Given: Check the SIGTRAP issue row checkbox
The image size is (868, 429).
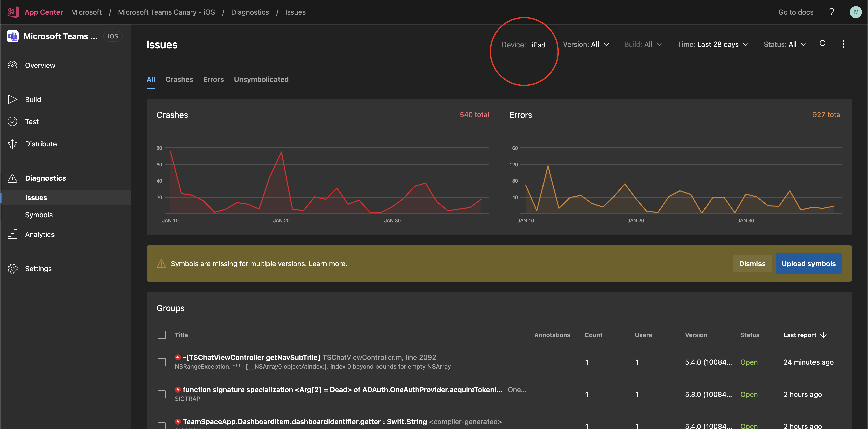Looking at the screenshot, I should click(x=162, y=394).
